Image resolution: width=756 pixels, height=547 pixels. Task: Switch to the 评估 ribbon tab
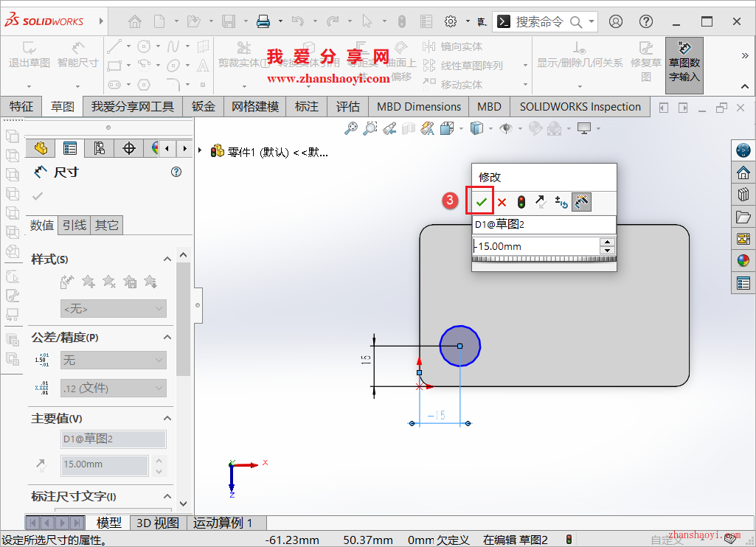[347, 106]
